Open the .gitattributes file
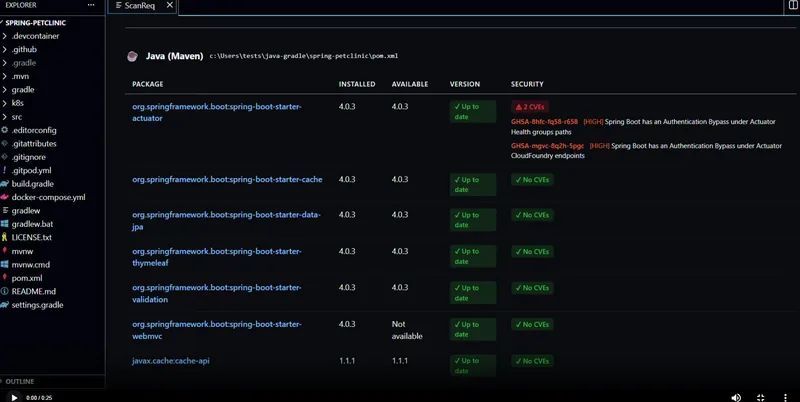 click(34, 144)
